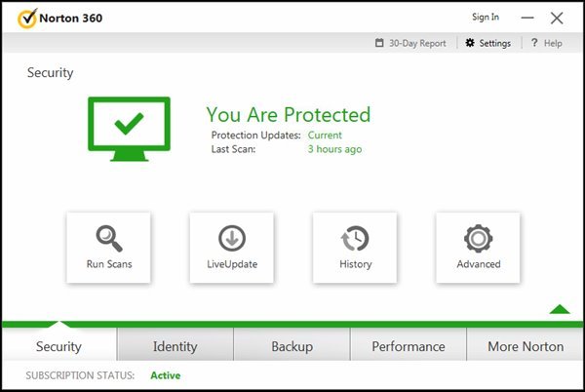Click the '3 hours ago' last scan text
Image resolution: width=585 pixels, height=392 pixels.
[334, 149]
